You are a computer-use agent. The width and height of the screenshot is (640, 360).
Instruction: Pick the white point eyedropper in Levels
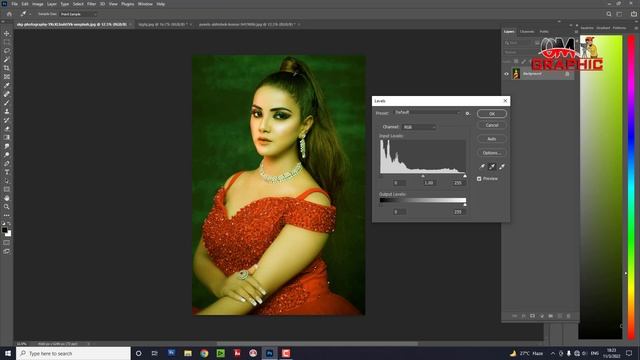(x=502, y=167)
